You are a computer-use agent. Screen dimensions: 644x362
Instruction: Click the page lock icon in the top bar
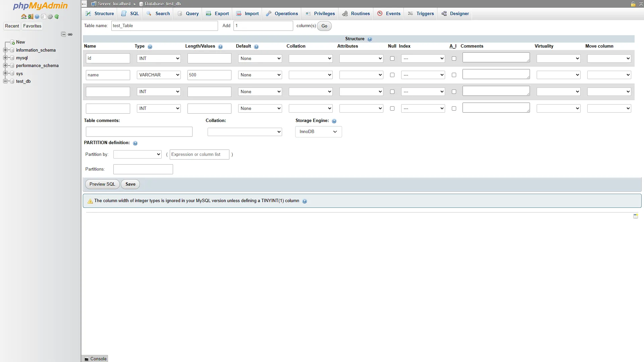633,4
